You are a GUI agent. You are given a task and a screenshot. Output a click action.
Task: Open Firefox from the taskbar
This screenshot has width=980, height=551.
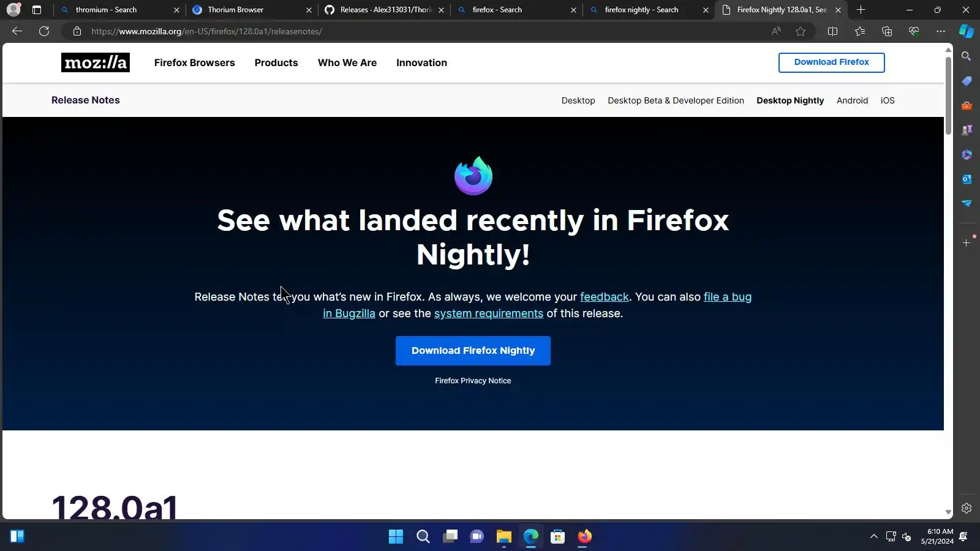585,537
